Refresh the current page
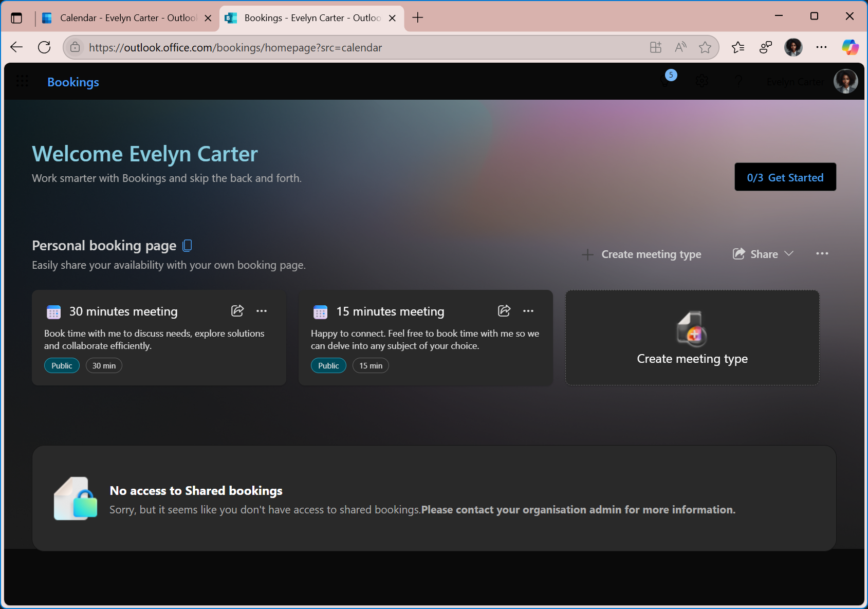Viewport: 868px width, 609px height. pos(44,47)
